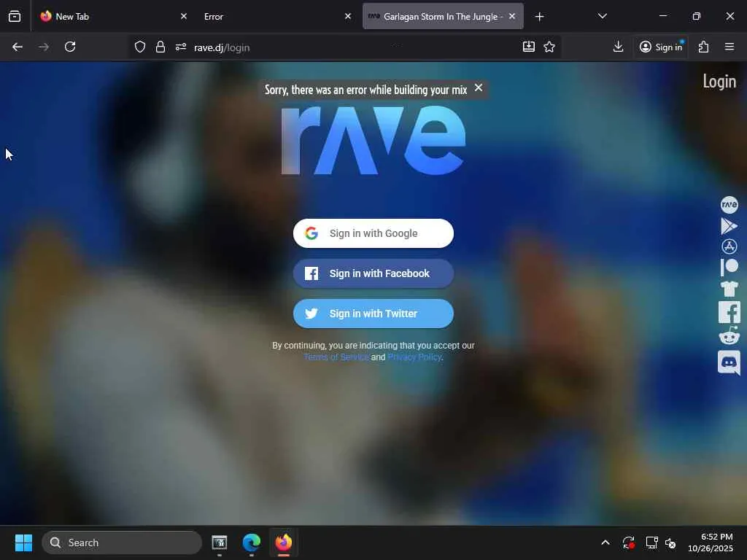This screenshot has height=560, width=747.
Task: Open the first pinned app on taskbar
Action: pyautogui.click(x=220, y=542)
